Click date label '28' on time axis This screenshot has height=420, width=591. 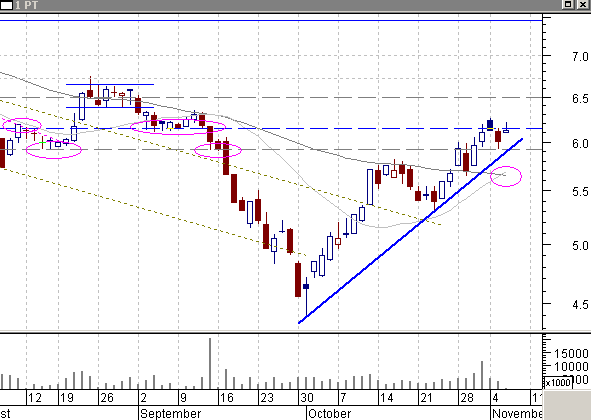(x=467, y=398)
